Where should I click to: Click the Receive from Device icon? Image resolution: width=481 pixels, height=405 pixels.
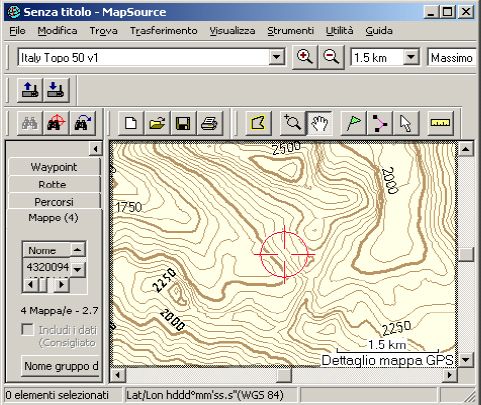[57, 90]
